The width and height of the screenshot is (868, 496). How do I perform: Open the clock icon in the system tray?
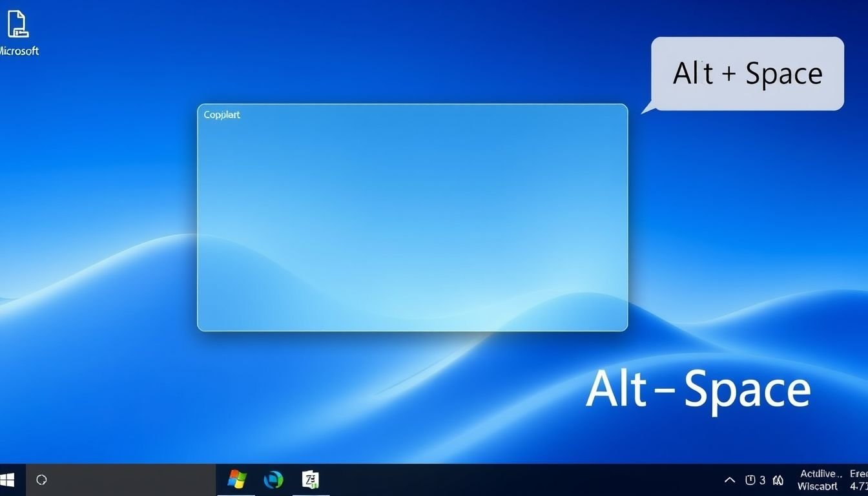[x=751, y=480]
